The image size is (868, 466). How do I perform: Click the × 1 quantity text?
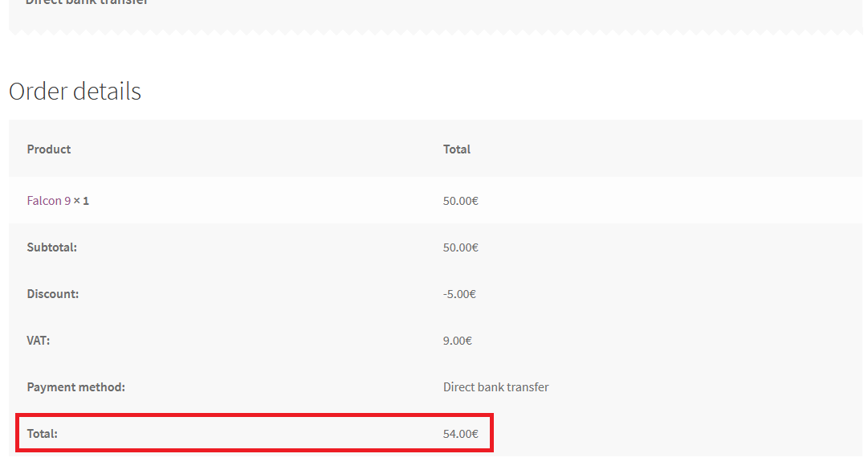[82, 201]
